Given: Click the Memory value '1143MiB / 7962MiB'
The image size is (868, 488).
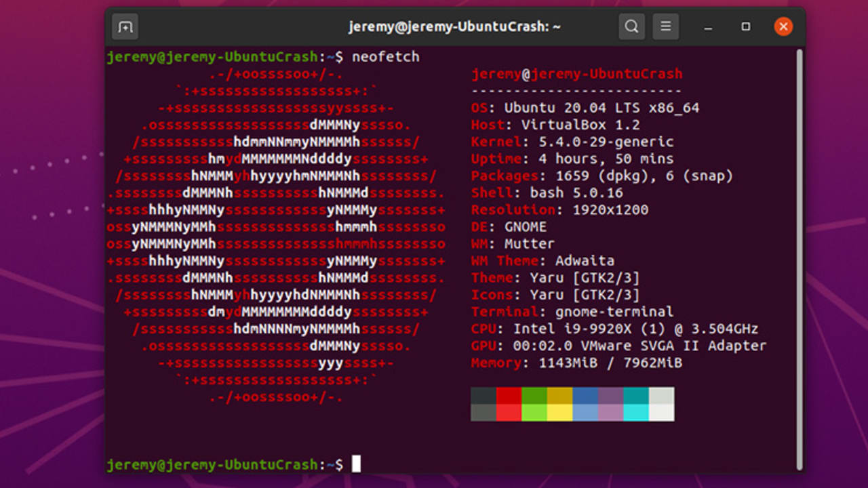Looking at the screenshot, I should point(610,363).
